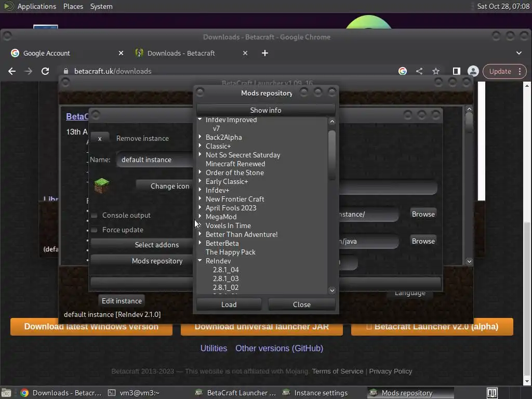Open a new Chrome tab with plus icon

pos(265,54)
